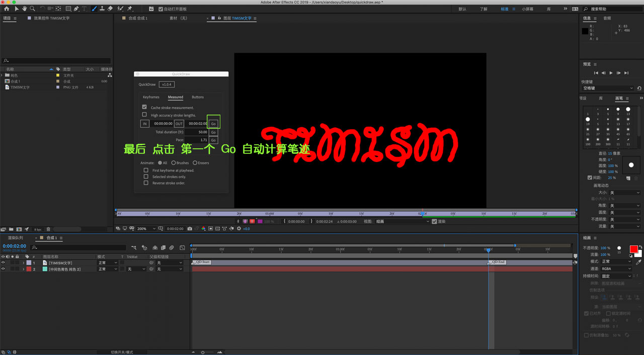Select the Roto Brush tool
This screenshot has width=644, height=355.
pyautogui.click(x=120, y=9)
